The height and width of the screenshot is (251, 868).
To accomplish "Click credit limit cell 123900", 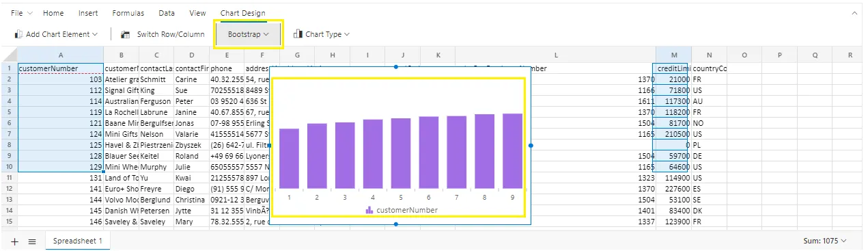I will click(x=674, y=222).
